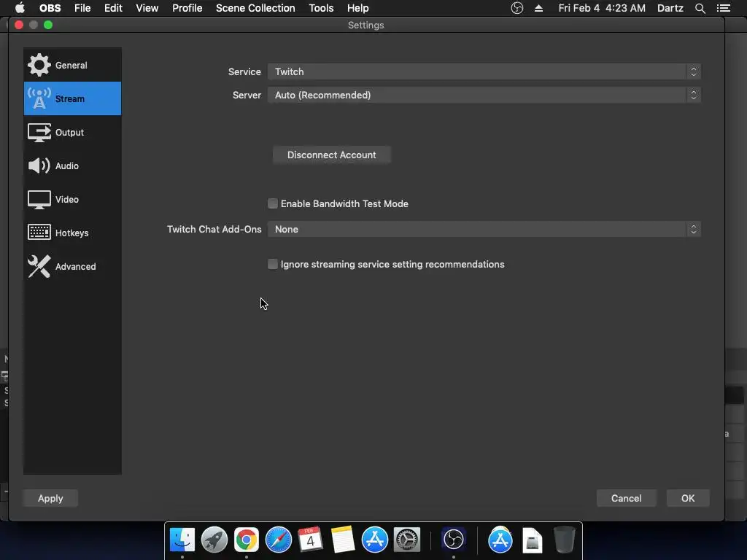Open the Profile menu

point(187,8)
